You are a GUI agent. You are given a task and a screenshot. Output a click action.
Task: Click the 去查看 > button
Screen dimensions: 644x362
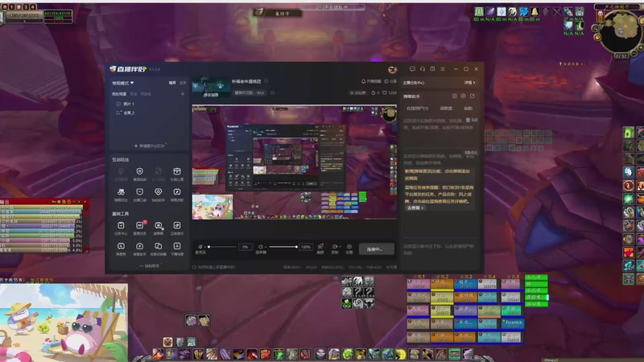point(415,208)
